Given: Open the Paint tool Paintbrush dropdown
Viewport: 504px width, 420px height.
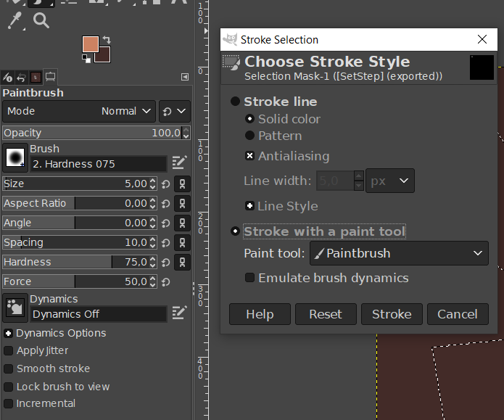Looking at the screenshot, I should (x=399, y=253).
